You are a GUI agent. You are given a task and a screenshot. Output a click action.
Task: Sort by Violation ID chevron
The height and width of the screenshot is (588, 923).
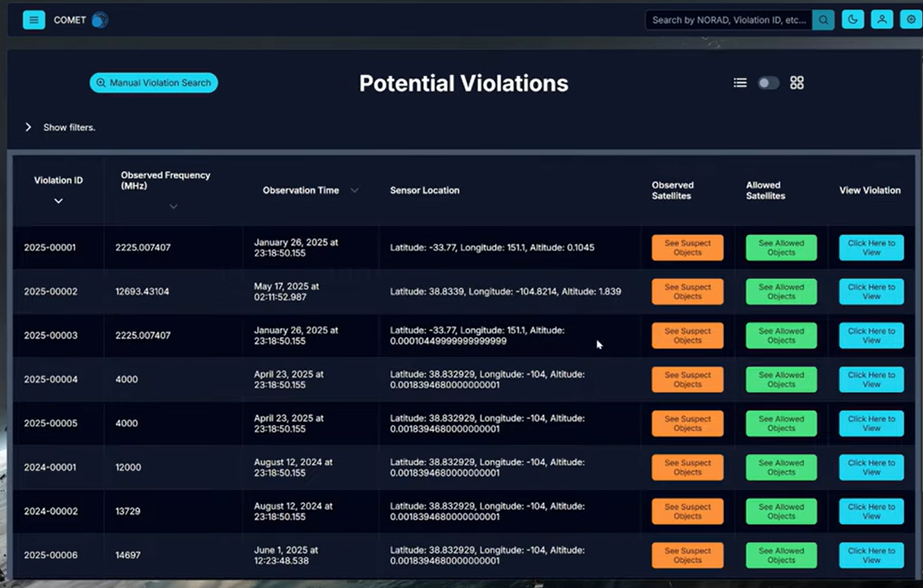click(58, 201)
